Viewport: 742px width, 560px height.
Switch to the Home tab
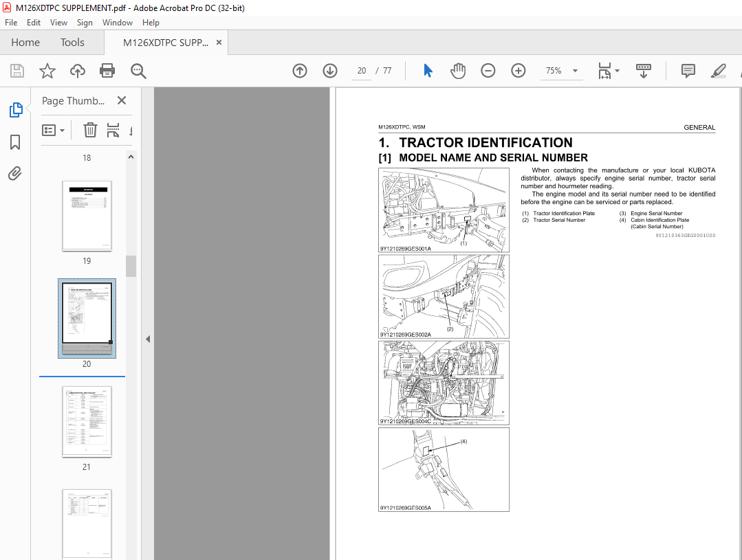coord(25,42)
